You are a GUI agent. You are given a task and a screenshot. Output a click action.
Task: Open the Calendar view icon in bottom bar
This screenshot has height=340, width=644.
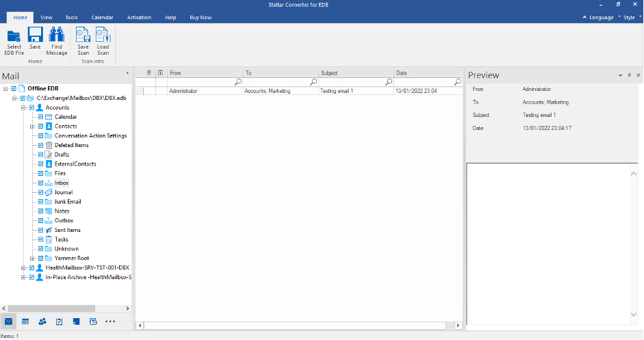(25, 322)
